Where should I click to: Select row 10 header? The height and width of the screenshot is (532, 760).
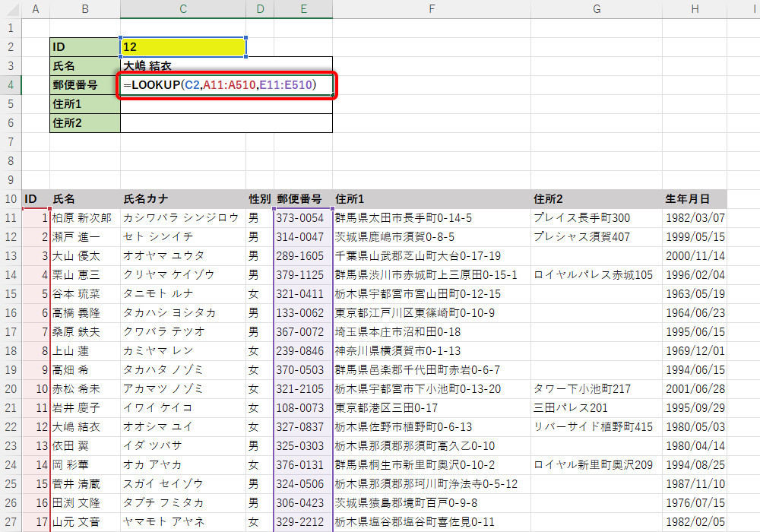tap(11, 199)
